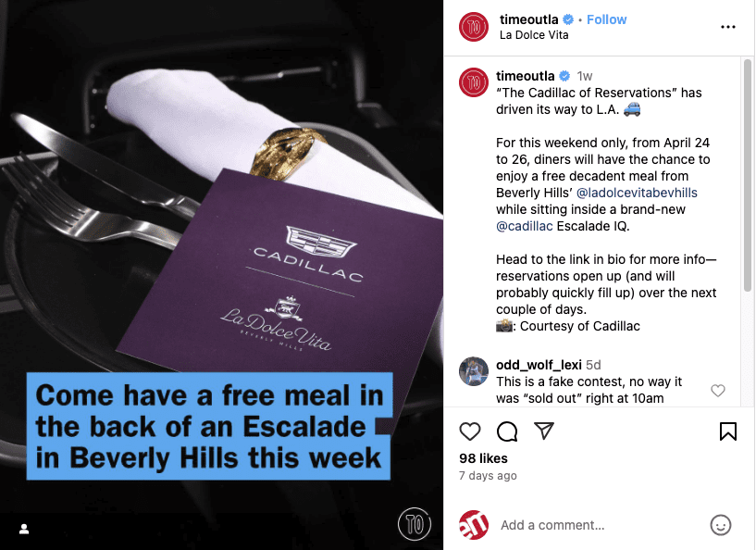Screen dimensions: 756x550
Task: Open emoji picker smiley icon
Action: [x=720, y=525]
